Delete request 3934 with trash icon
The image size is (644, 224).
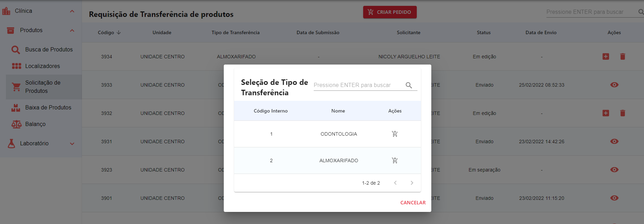pos(623,57)
